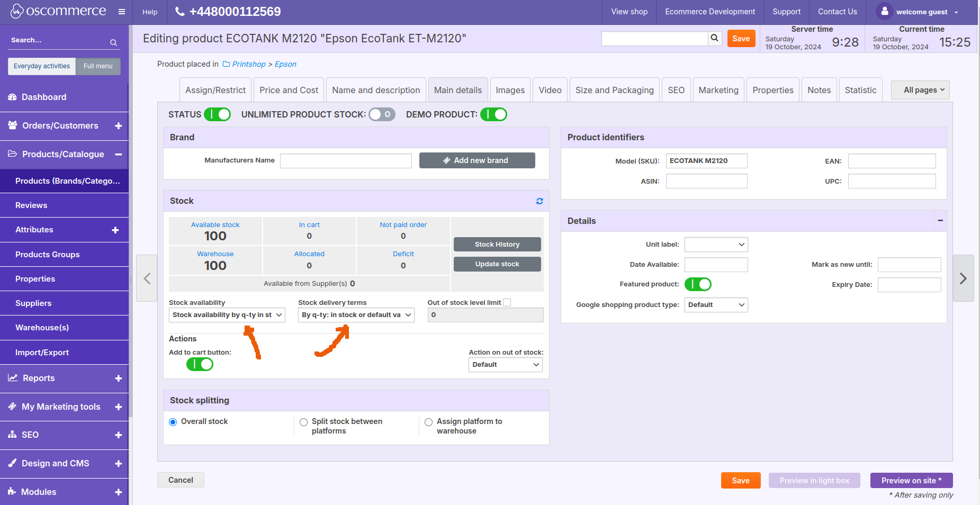Click the bottom orange Save button

tap(741, 481)
